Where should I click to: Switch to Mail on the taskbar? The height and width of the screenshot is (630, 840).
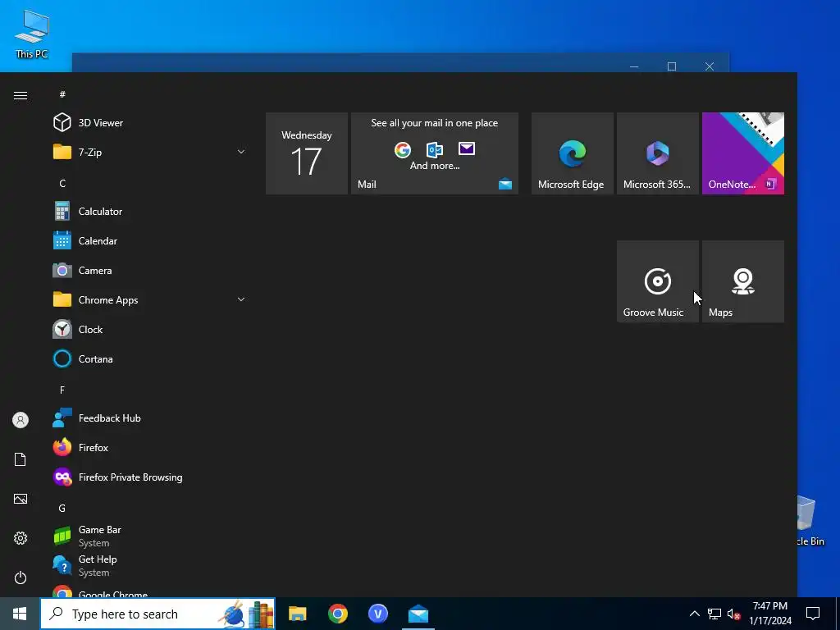(418, 614)
